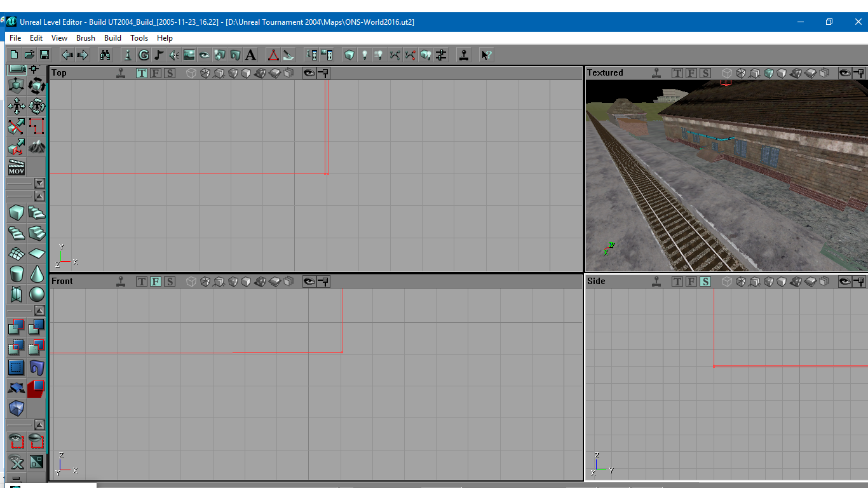Open the search binoculars tool
The height and width of the screenshot is (488, 868).
pyautogui.click(x=105, y=55)
